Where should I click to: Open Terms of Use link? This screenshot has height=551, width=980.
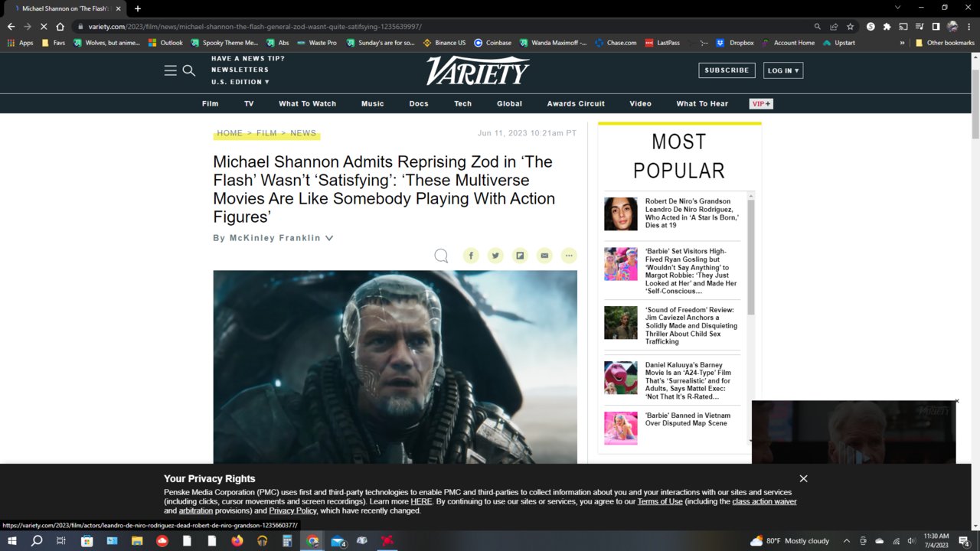pos(660,501)
